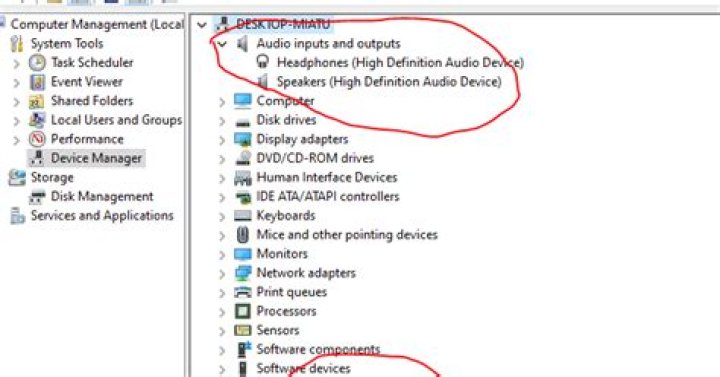720x377 pixels.
Task: Select the IDE ATA/ATAPI controllers label
Action: (328, 197)
